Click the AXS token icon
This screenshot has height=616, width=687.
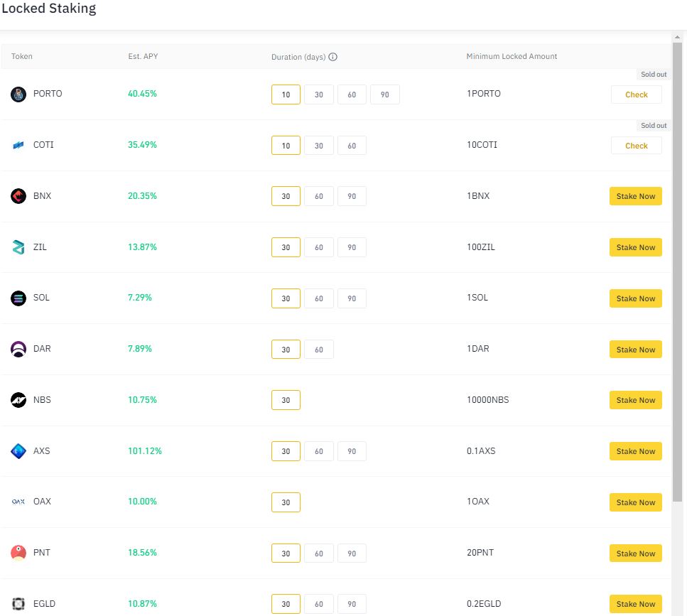point(18,451)
